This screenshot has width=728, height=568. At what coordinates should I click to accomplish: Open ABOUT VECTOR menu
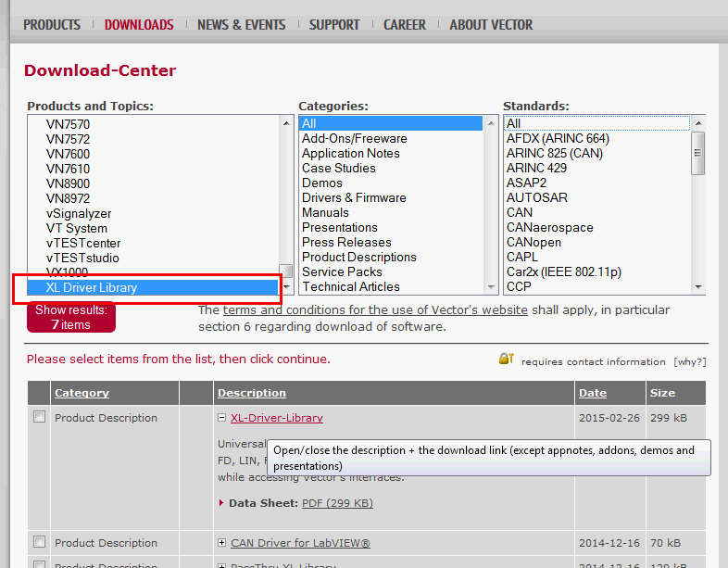(491, 25)
